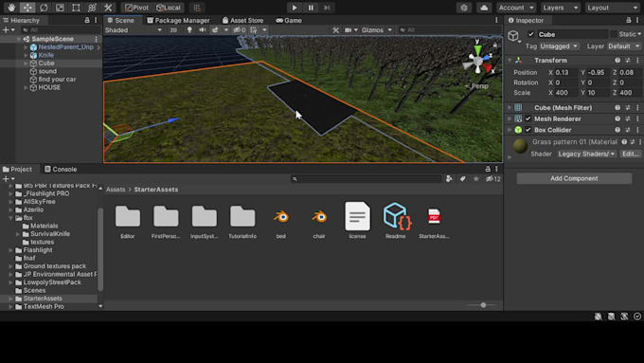Click Add Component button
The height and width of the screenshot is (363, 644).
574,178
